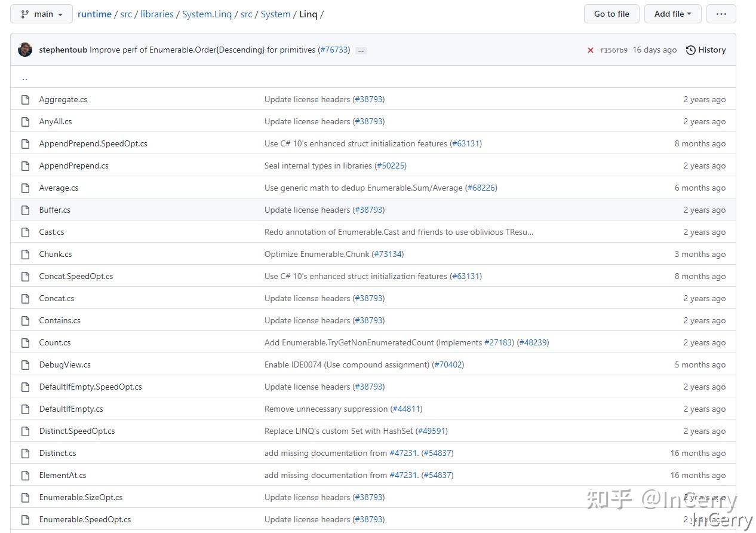The image size is (756, 533).
Task: Click the file icon beside Chunk.cs
Action: (x=25, y=254)
